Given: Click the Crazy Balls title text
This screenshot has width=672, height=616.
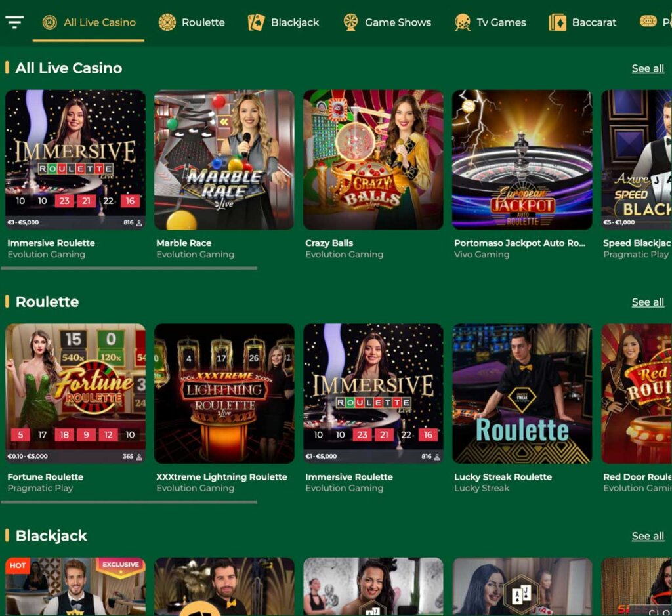Looking at the screenshot, I should 329,243.
